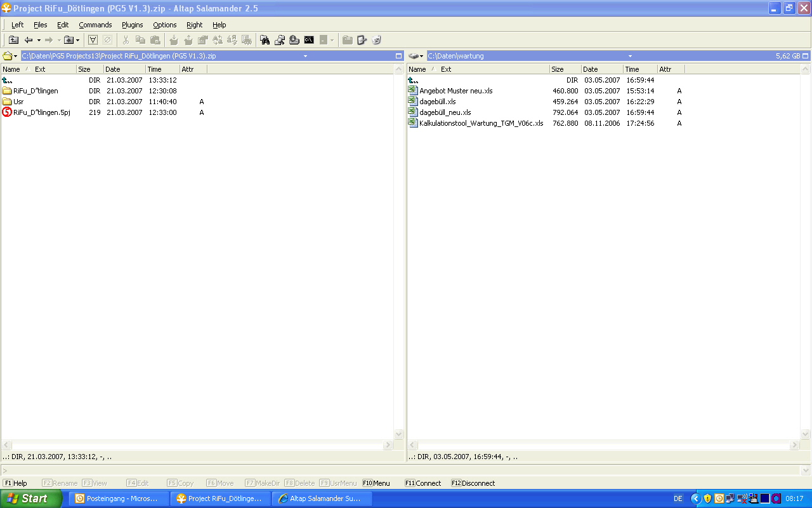Open the right panel path history dropdown
This screenshot has width=812, height=508.
pos(630,56)
